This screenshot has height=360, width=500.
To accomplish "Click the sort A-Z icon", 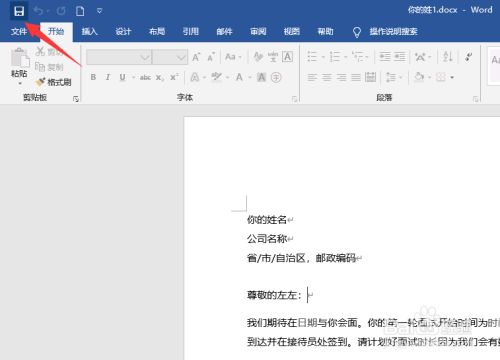I will point(448,57).
